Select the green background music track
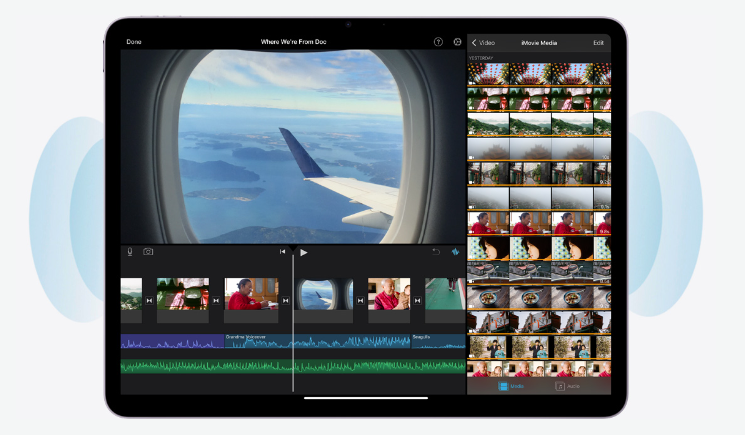Screen dimensions: 745x435 [x=293, y=366]
